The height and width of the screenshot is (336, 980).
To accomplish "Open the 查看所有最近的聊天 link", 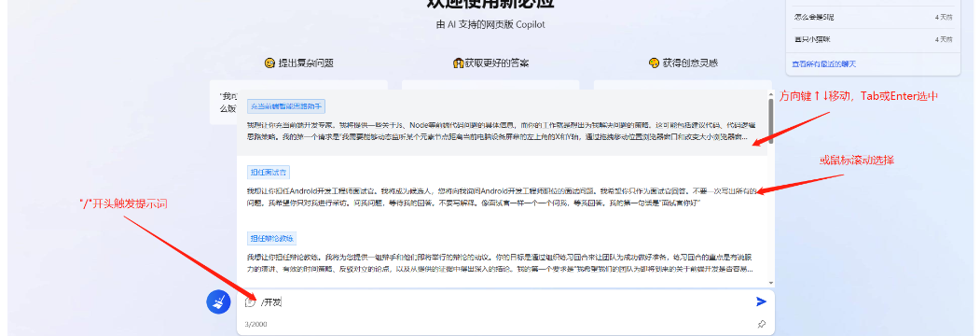I will tap(823, 63).
